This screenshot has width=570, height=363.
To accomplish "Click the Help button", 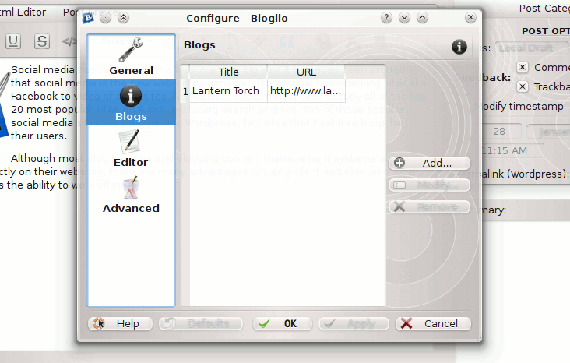I will point(120,323).
